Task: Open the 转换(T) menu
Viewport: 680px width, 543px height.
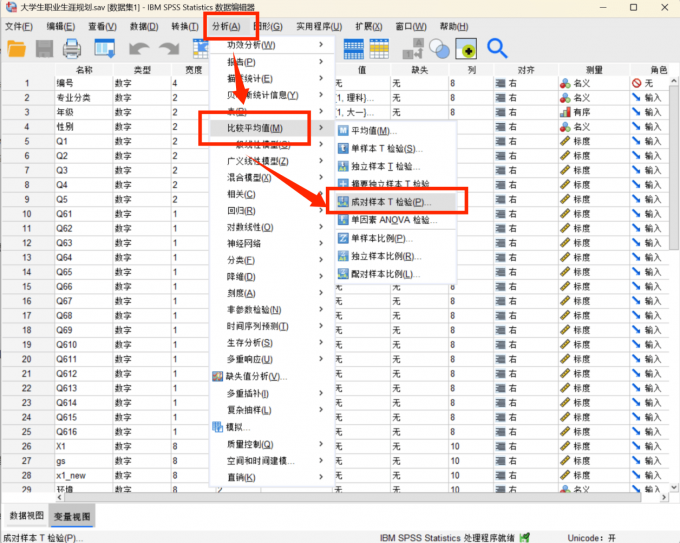Action: (x=185, y=26)
